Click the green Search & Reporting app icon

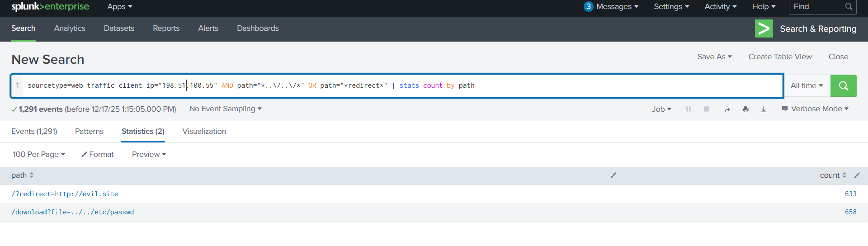coord(764,28)
